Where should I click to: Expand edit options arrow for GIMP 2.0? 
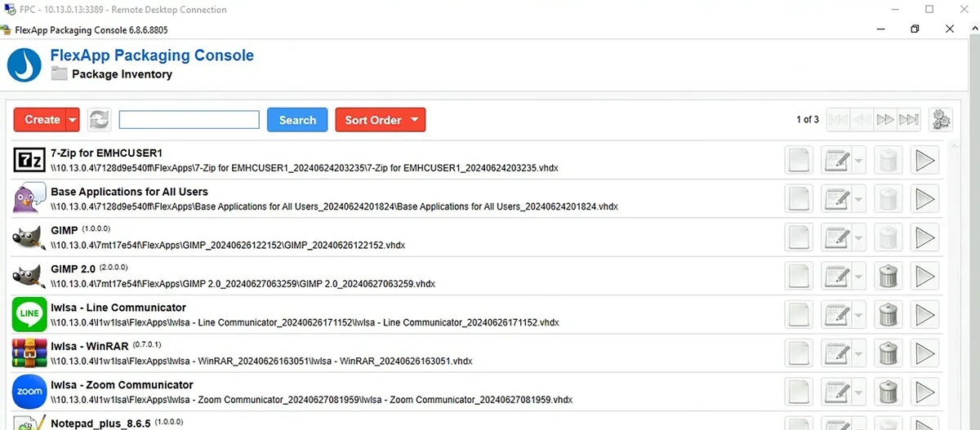[858, 276]
